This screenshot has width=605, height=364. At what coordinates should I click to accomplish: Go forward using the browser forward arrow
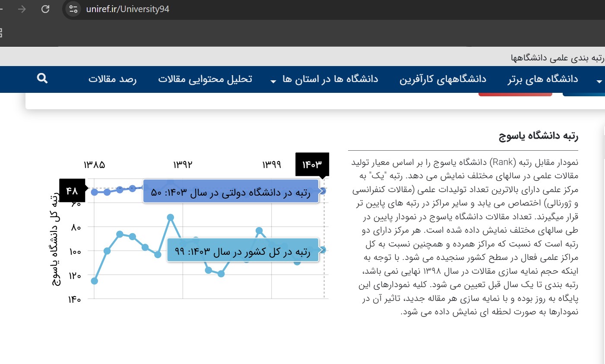(x=22, y=9)
